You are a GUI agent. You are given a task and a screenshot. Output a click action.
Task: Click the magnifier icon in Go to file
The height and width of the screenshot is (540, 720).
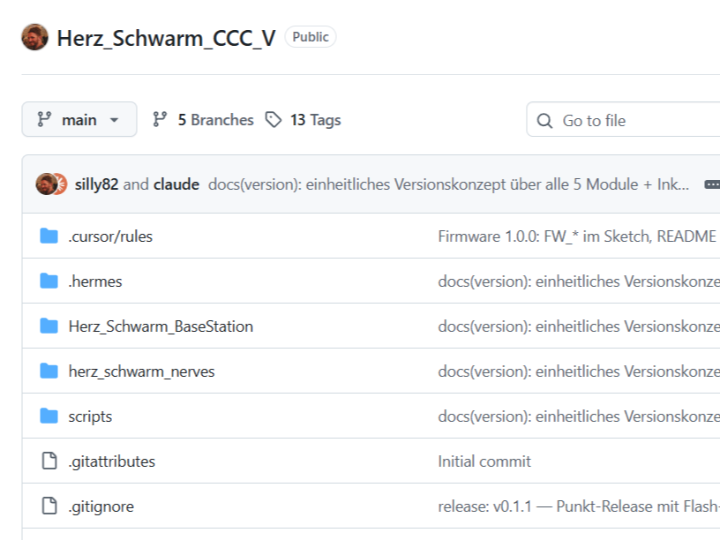(545, 121)
